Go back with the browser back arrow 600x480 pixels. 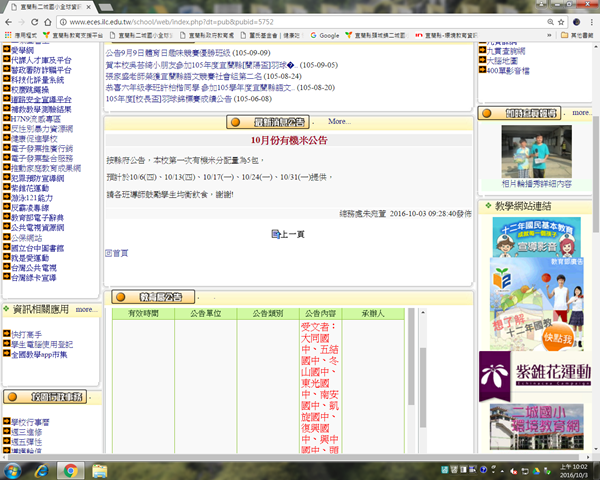point(8,22)
